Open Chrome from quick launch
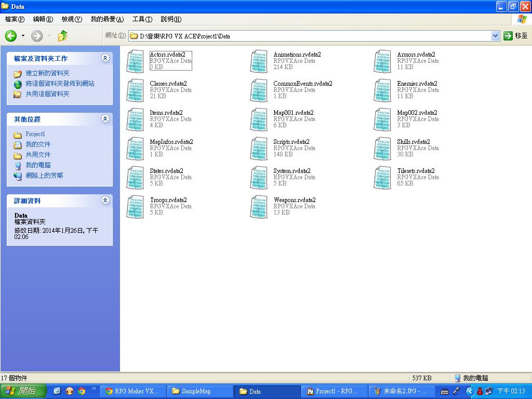 [x=82, y=391]
